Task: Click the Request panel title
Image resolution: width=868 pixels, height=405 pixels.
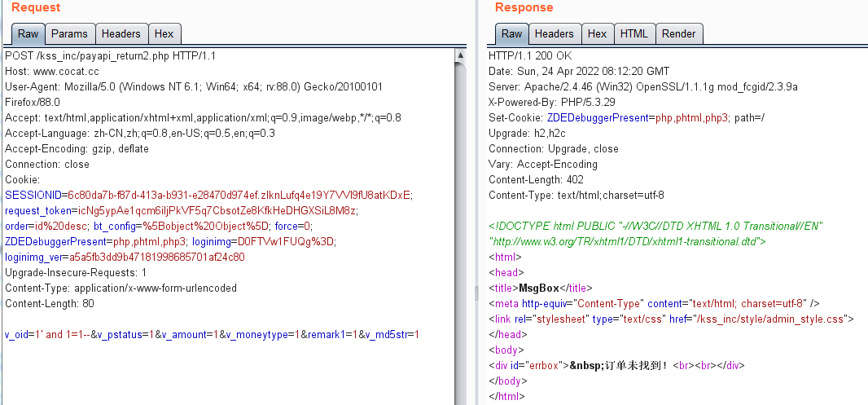Action: coord(36,8)
